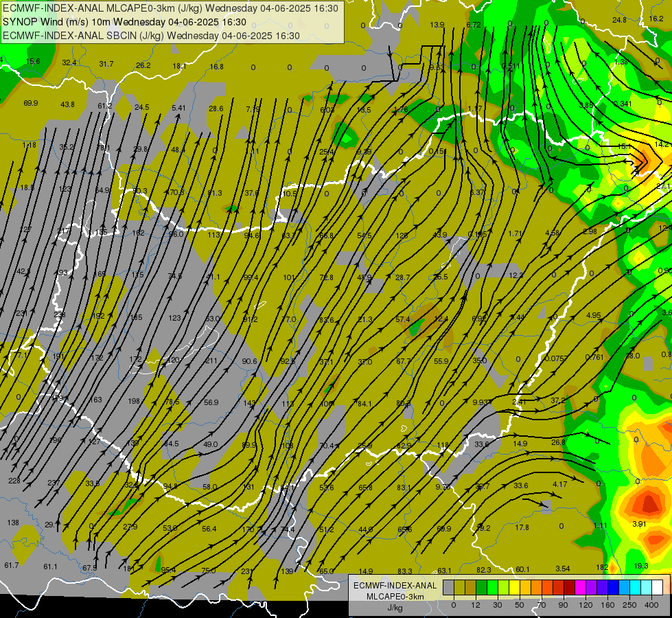Click the map value 13.9
This screenshot has width=672, height=618.
437,25
